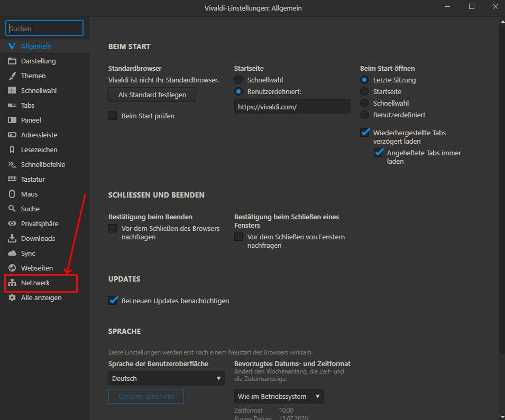Click the Privatsphäre eye icon

point(12,223)
